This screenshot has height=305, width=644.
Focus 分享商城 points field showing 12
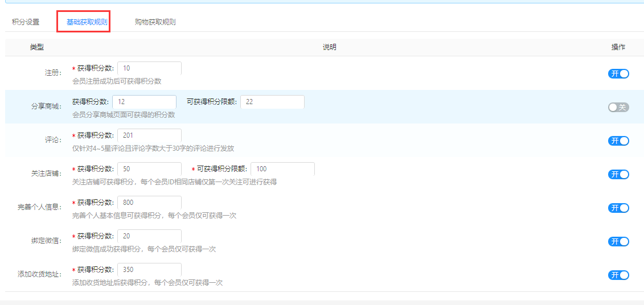tap(144, 102)
